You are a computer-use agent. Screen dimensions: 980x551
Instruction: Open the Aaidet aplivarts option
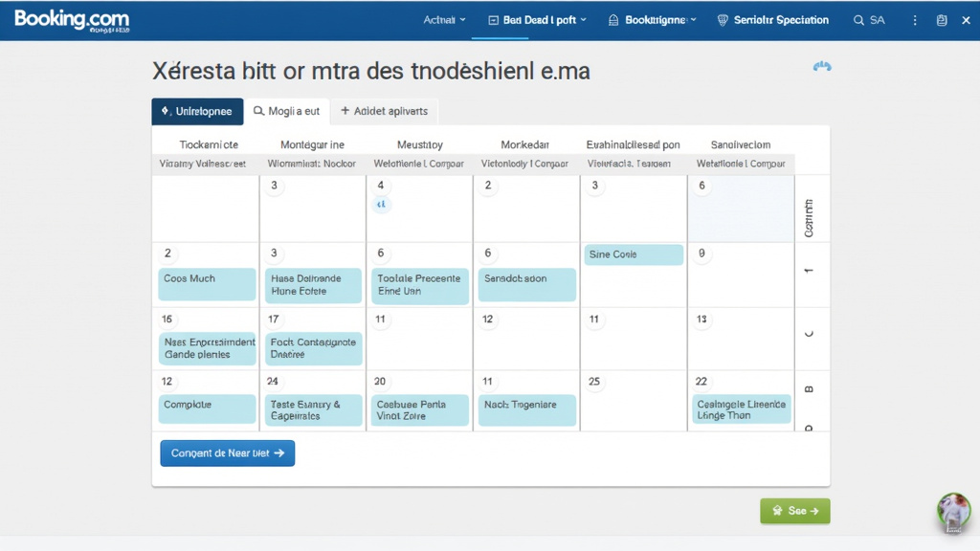point(386,111)
